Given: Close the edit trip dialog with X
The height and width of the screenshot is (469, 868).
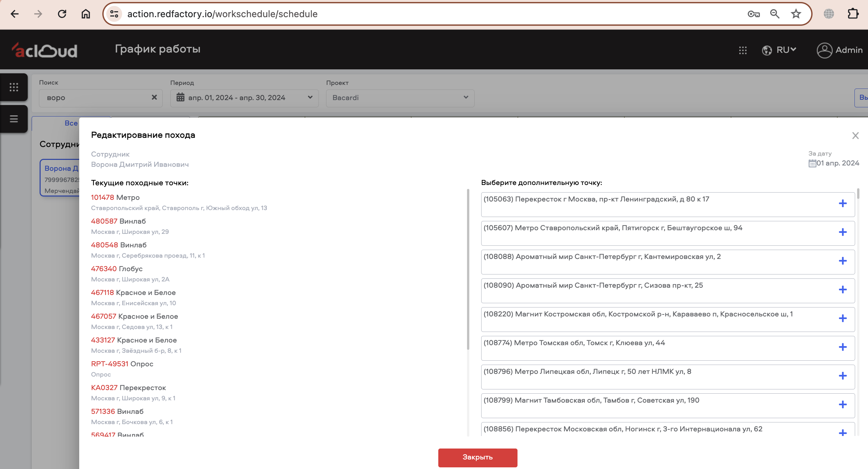Looking at the screenshot, I should coord(855,135).
